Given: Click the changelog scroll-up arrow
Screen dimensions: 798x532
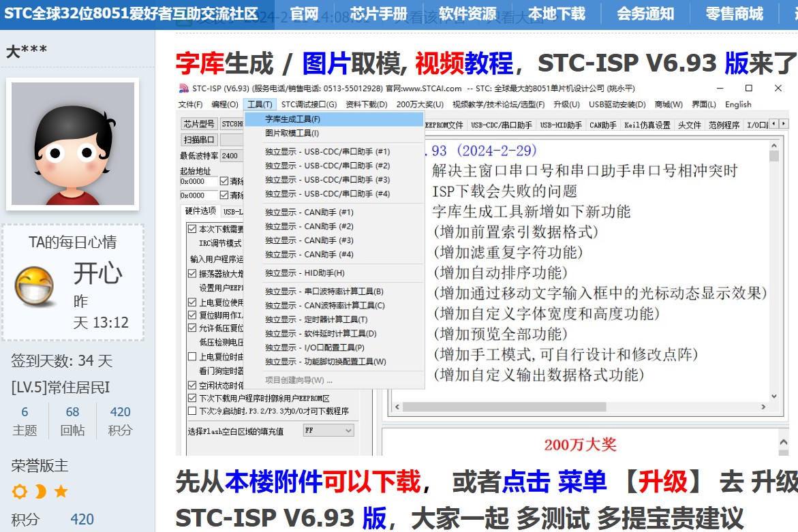Looking at the screenshot, I should pos(774,146).
